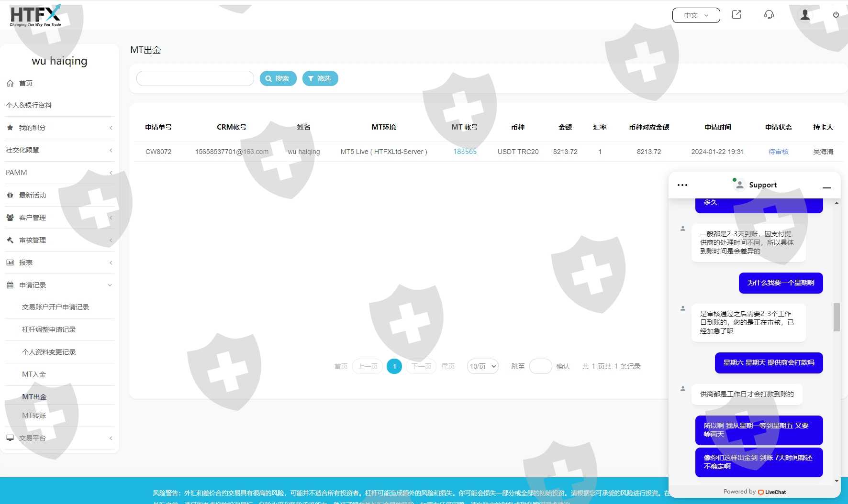Open MT account link 183565
The height and width of the screenshot is (504, 848).
[x=465, y=152]
